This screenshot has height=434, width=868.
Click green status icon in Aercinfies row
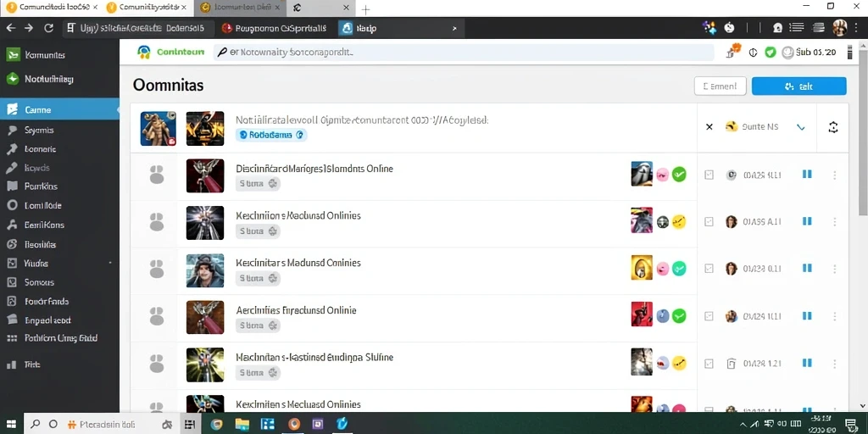click(x=679, y=316)
